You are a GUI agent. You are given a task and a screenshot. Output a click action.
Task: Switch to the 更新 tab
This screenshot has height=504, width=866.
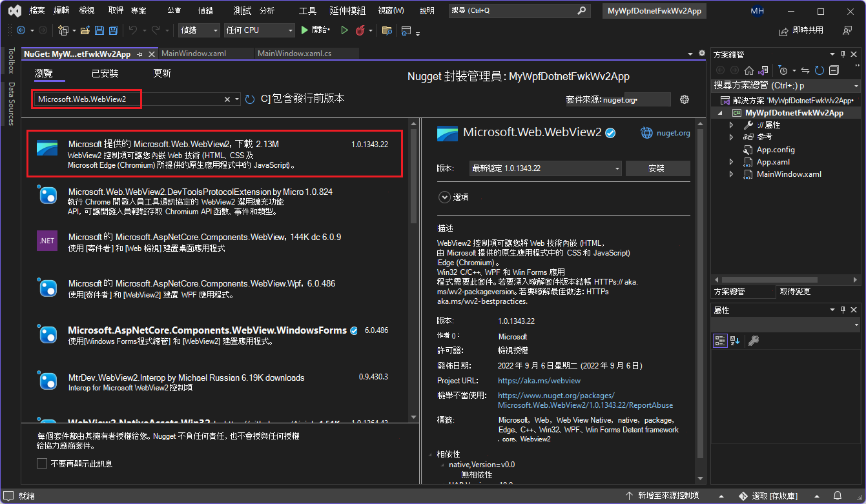(x=162, y=74)
